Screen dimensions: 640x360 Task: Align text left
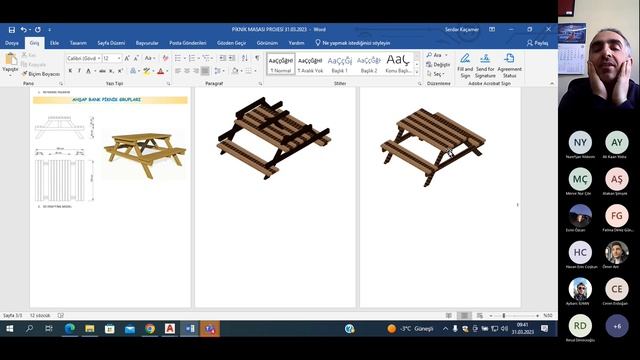pos(178,71)
